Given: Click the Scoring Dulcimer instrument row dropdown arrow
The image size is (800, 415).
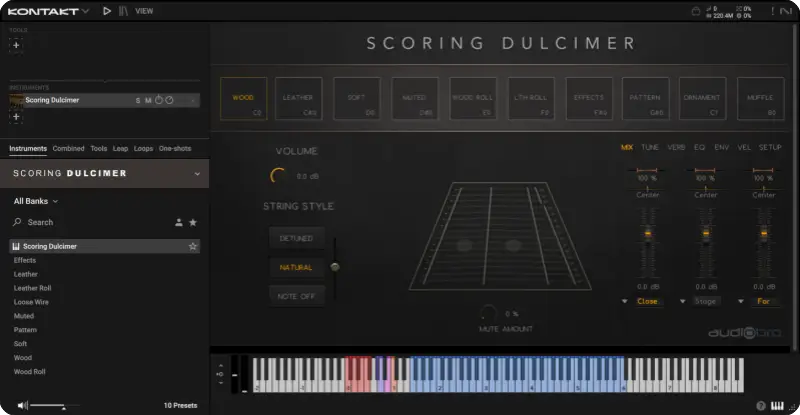Looking at the screenshot, I should coord(192,101).
